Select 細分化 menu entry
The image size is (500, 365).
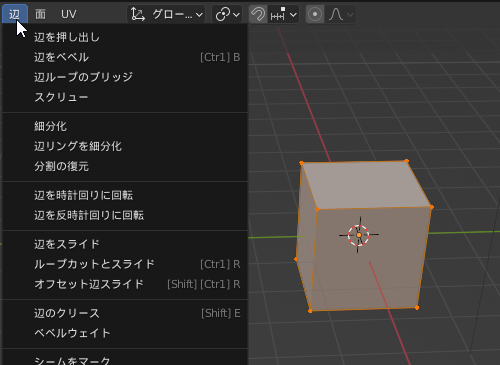125,126
